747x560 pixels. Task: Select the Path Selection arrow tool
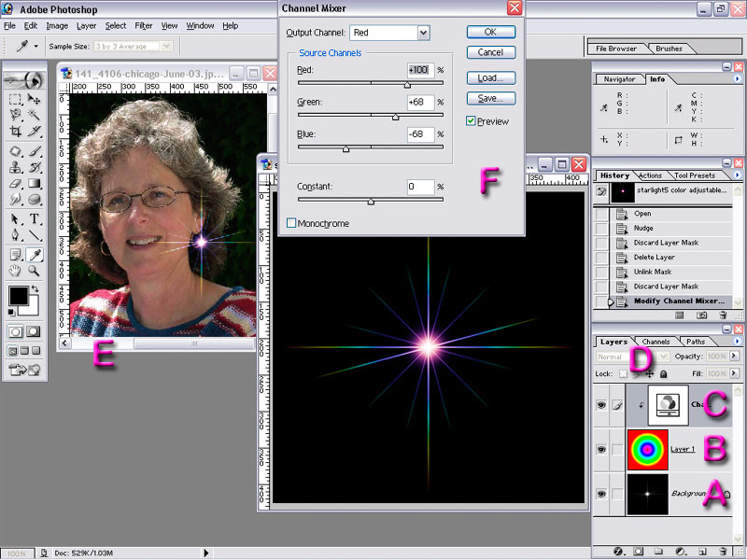click(15, 219)
